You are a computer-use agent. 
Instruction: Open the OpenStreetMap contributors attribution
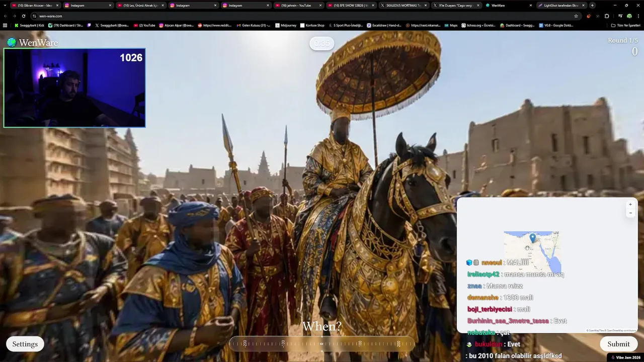621,330
